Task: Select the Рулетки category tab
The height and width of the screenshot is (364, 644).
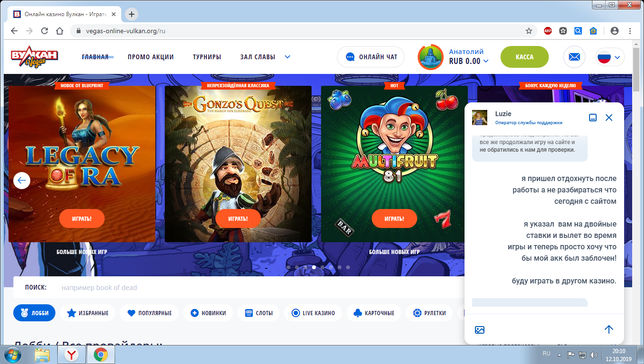Action: tap(429, 313)
